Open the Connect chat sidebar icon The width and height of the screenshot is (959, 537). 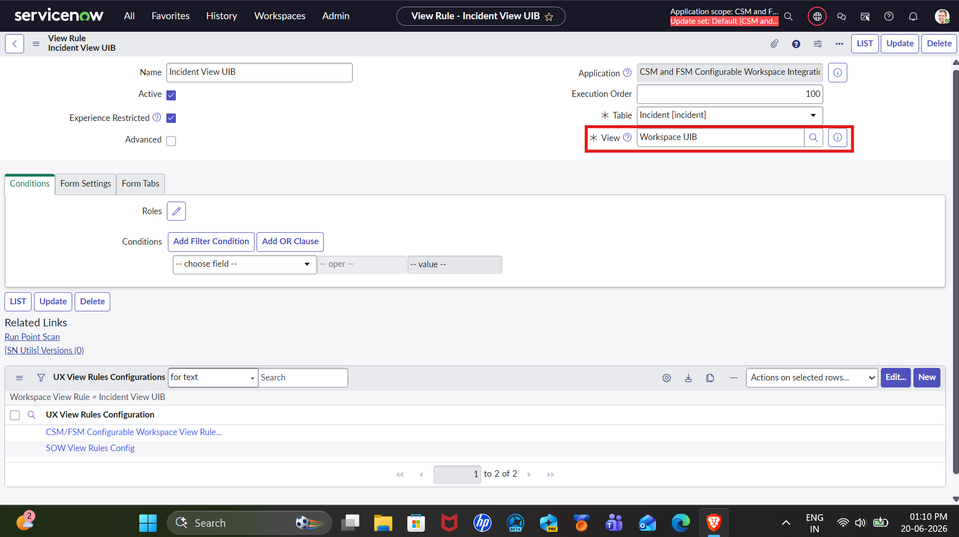[842, 17]
